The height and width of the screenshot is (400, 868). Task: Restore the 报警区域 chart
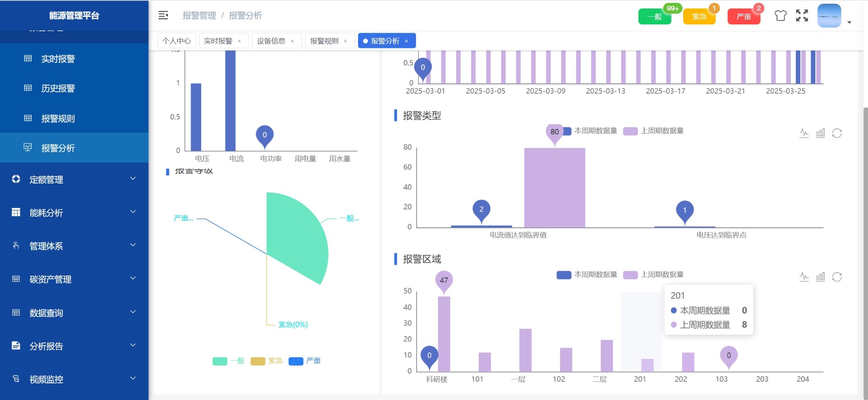[x=837, y=276]
